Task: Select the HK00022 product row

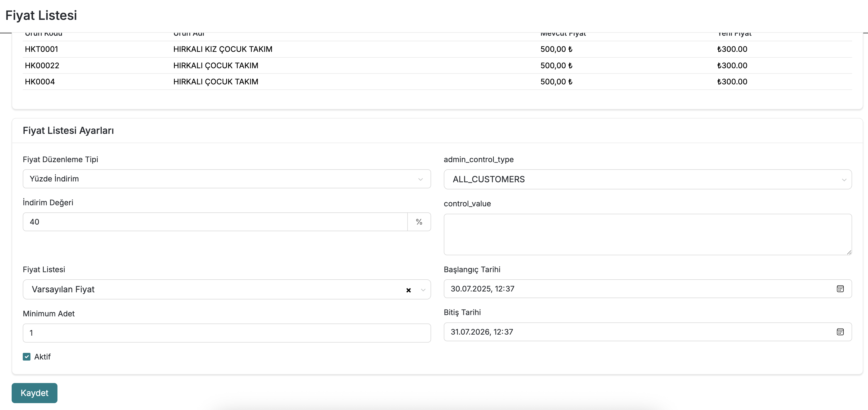Action: tap(42, 66)
